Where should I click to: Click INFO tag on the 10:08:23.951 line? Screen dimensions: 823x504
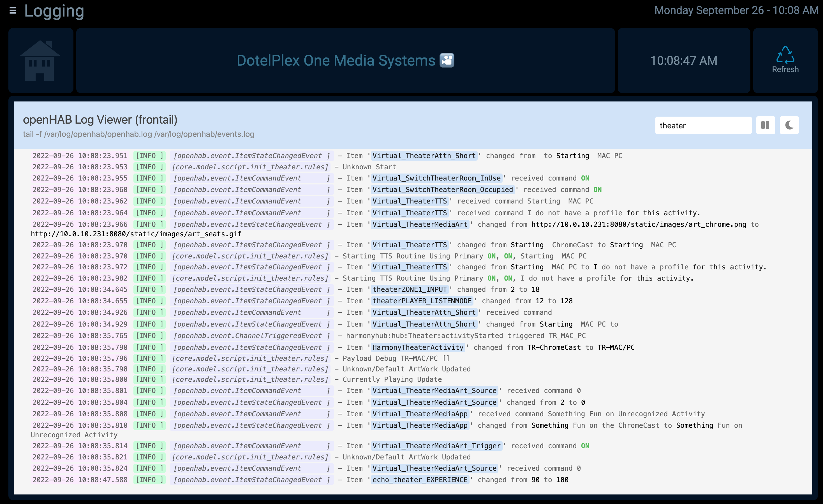(x=149, y=156)
